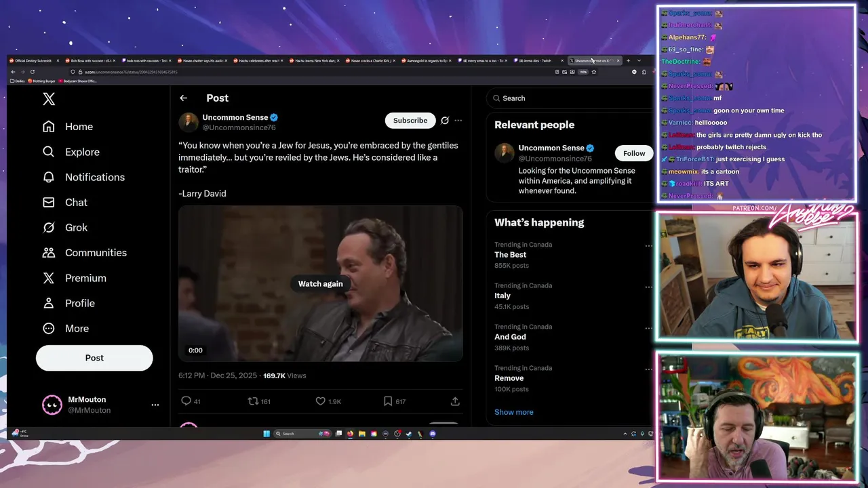Switch to 'Hasan cracks a Charlie Kirk' tab
The width and height of the screenshot is (868, 488).
pos(370,61)
